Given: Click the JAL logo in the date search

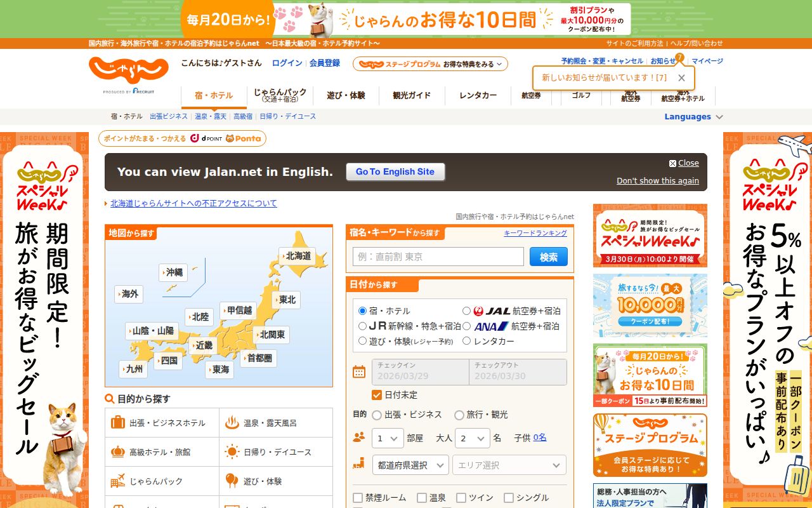Looking at the screenshot, I should click(x=492, y=311).
